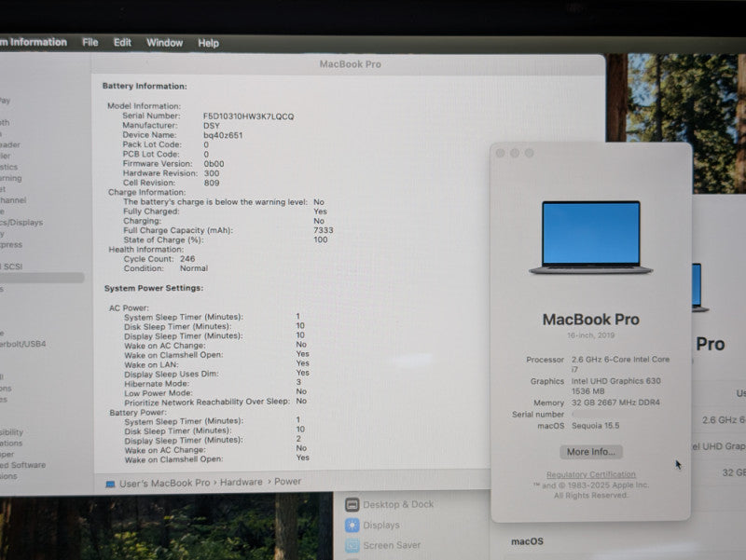Click the Battery Power section label
This screenshot has width=746, height=560.
click(137, 412)
